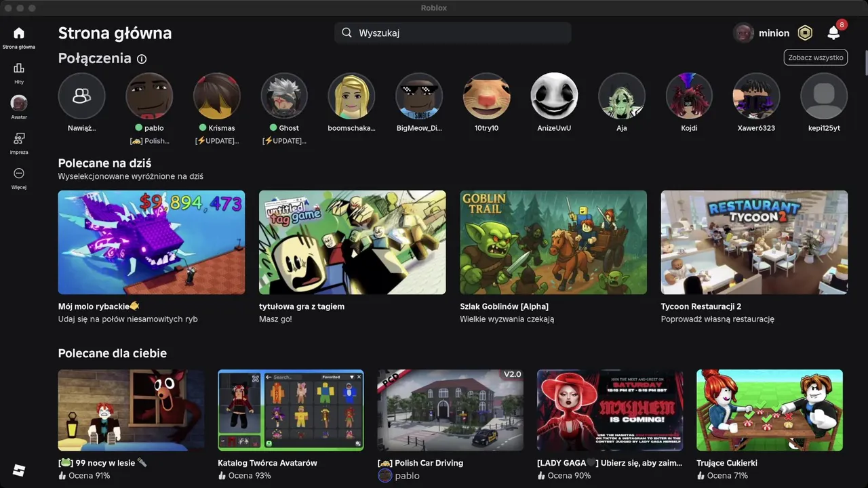868x488 pixels.
Task: Open Tycoon Restauracji 2 title
Action: pos(701,306)
